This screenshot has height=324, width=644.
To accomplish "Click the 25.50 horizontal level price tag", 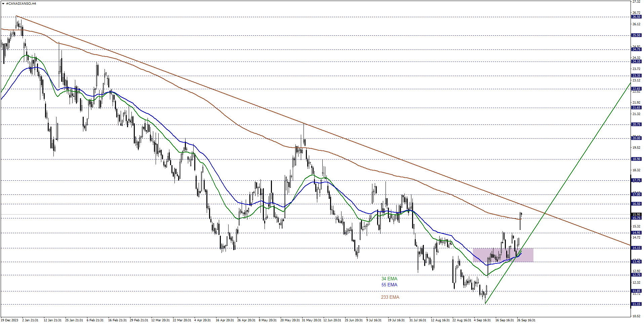I will click(x=636, y=35).
